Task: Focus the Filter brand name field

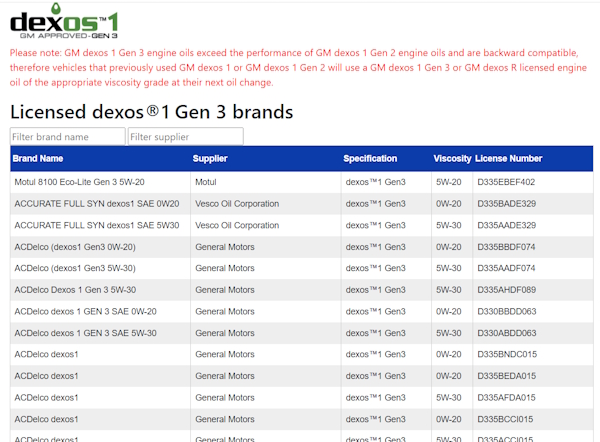Action: coord(67,136)
